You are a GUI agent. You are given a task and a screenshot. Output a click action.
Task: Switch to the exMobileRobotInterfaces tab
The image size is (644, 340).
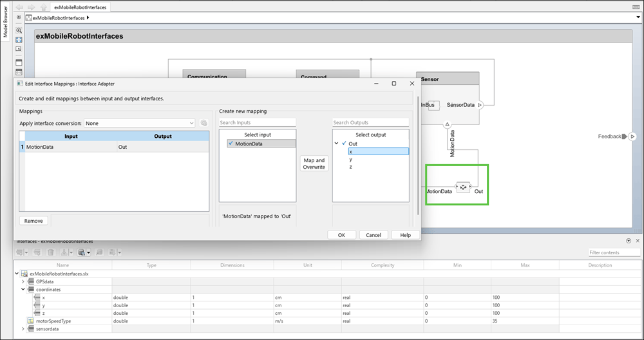point(80,7)
